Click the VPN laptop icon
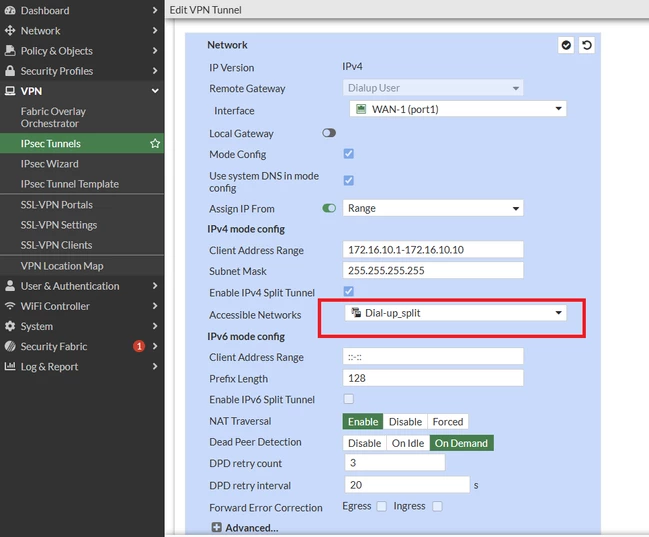The image size is (649, 537). (x=10, y=91)
